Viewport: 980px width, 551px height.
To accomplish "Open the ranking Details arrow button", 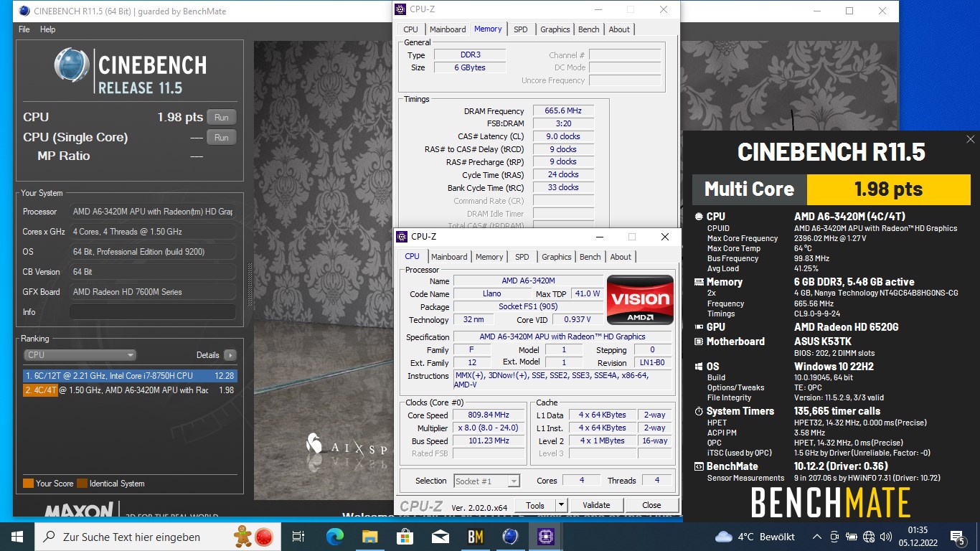I will pos(230,355).
